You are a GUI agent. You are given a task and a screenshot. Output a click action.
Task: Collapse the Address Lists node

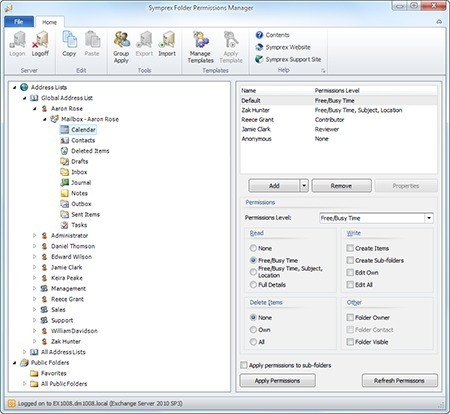coord(14,88)
